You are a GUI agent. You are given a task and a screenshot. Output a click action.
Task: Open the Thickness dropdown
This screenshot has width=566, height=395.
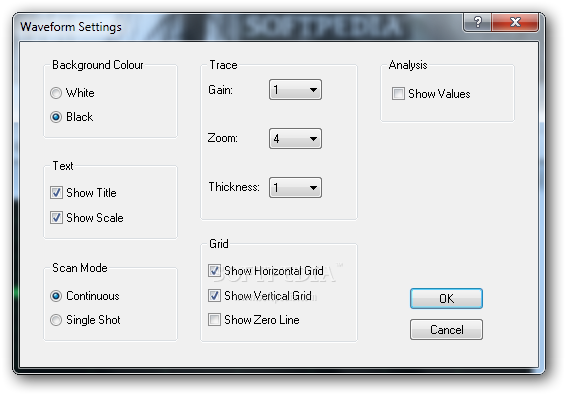[295, 187]
